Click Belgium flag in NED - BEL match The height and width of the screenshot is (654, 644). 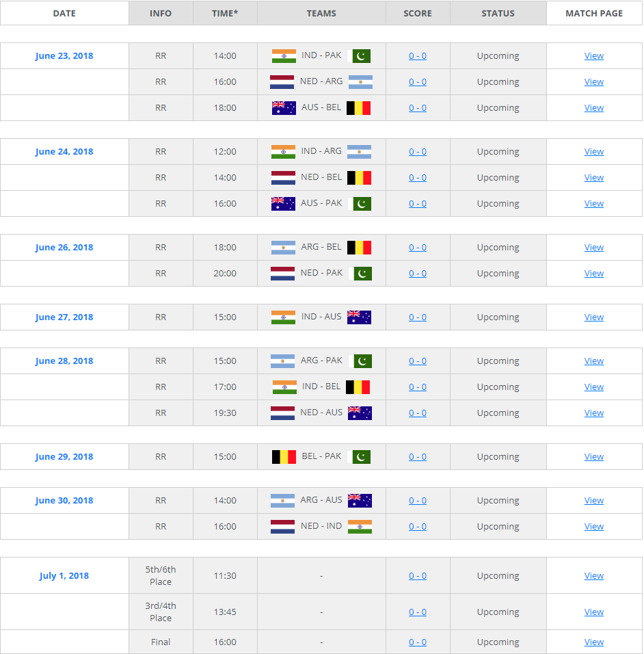coord(359,178)
